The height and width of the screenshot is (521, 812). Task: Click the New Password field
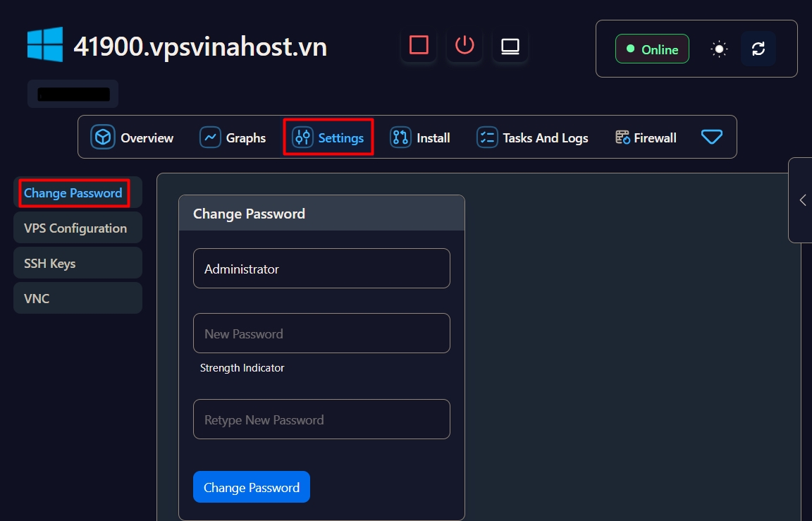[x=321, y=333]
